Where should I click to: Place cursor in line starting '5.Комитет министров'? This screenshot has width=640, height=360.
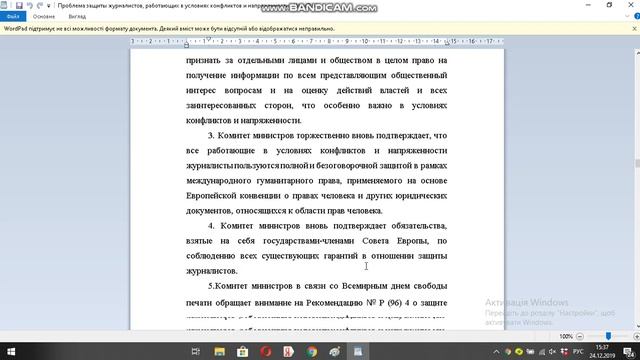327,286
